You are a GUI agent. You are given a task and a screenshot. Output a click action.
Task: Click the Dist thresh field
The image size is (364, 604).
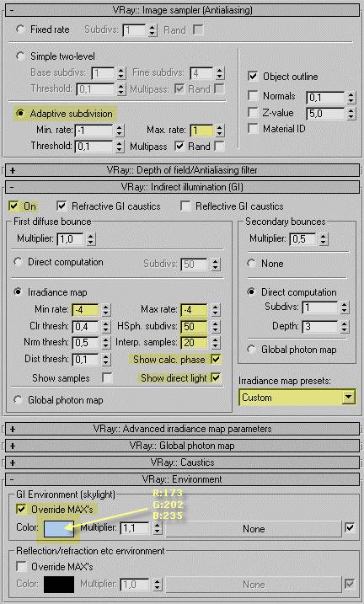pyautogui.click(x=85, y=360)
